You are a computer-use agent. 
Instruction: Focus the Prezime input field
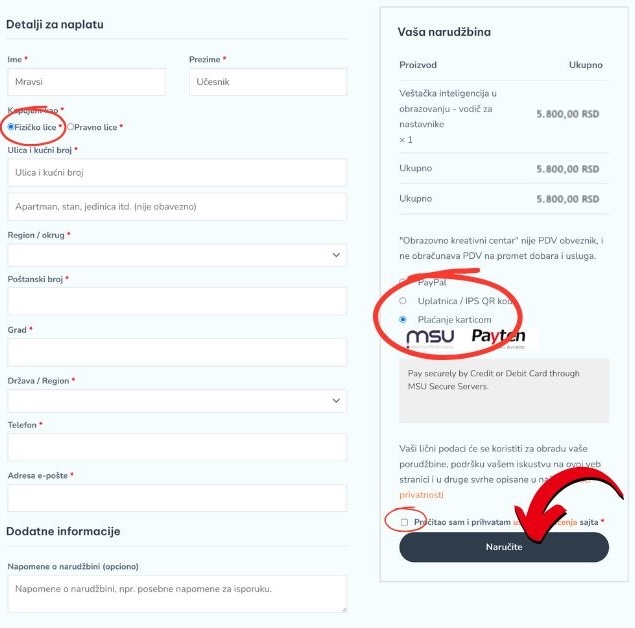click(x=267, y=82)
